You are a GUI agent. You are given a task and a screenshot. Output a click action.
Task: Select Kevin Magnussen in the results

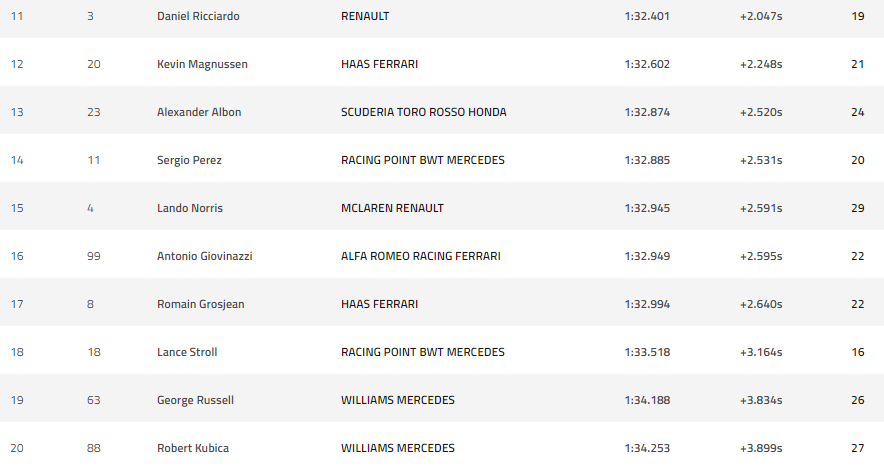click(x=202, y=64)
